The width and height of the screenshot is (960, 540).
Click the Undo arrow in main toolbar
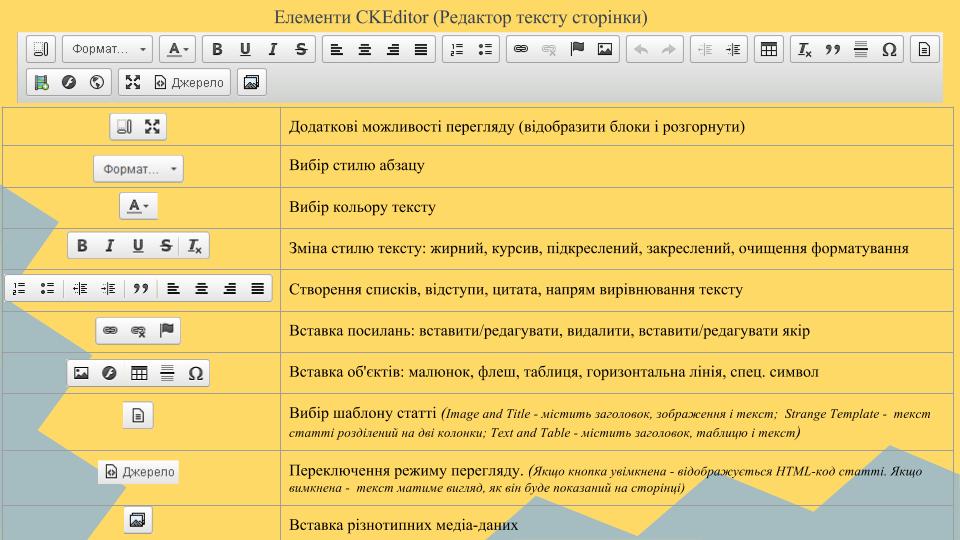point(641,49)
